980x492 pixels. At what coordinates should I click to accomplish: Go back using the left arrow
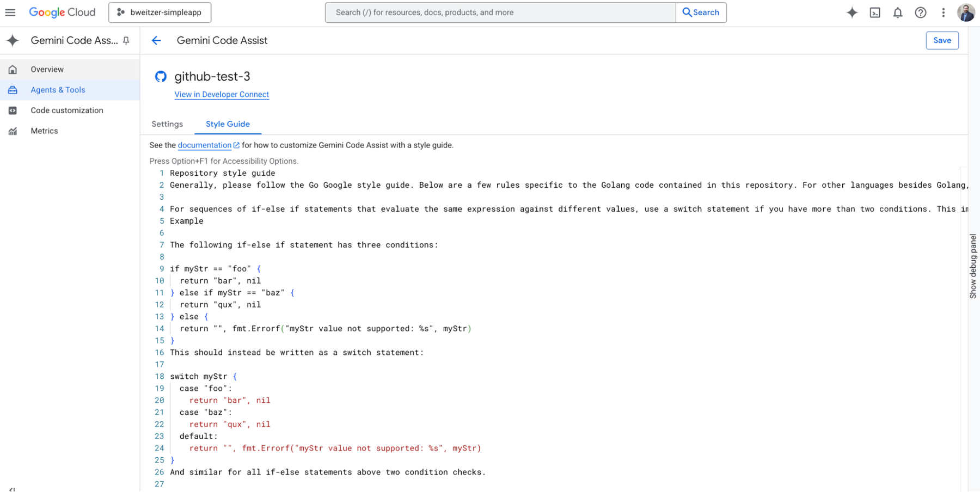click(156, 41)
